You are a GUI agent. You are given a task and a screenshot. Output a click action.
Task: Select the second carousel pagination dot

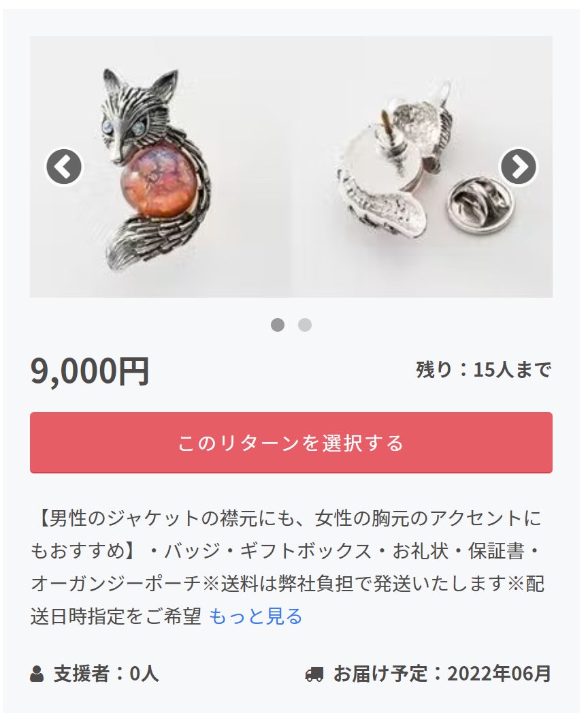click(x=305, y=325)
